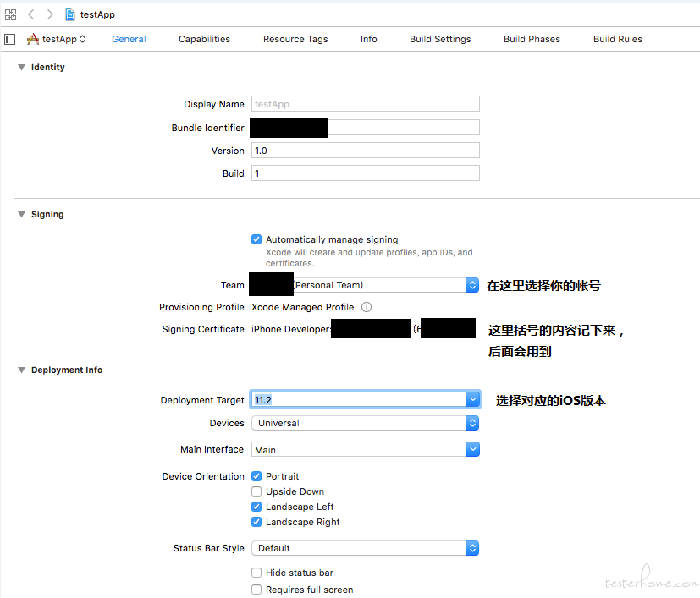
Task: Uncheck Portrait orientation
Action: coord(256,476)
